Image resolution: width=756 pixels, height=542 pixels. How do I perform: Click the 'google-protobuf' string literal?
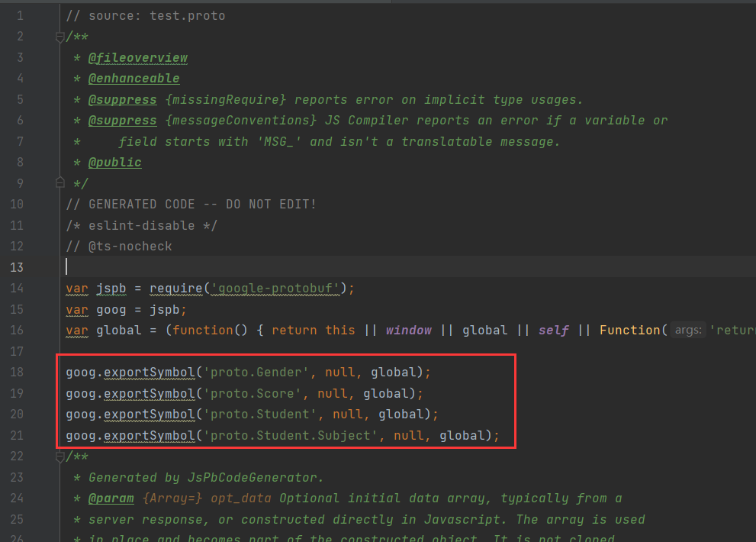(275, 289)
